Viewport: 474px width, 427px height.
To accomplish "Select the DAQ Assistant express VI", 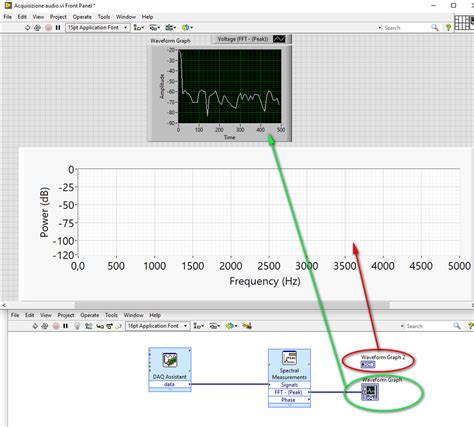I will (170, 369).
